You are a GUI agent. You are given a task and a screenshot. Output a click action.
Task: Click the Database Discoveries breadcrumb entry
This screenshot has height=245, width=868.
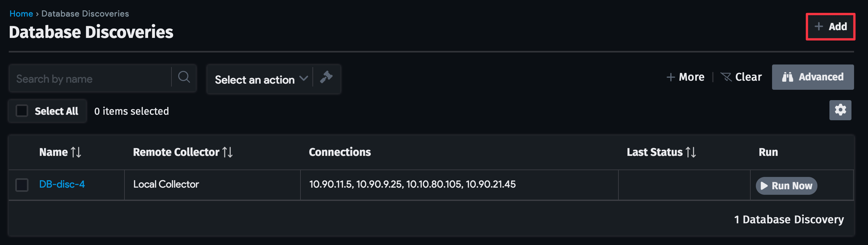(85, 14)
